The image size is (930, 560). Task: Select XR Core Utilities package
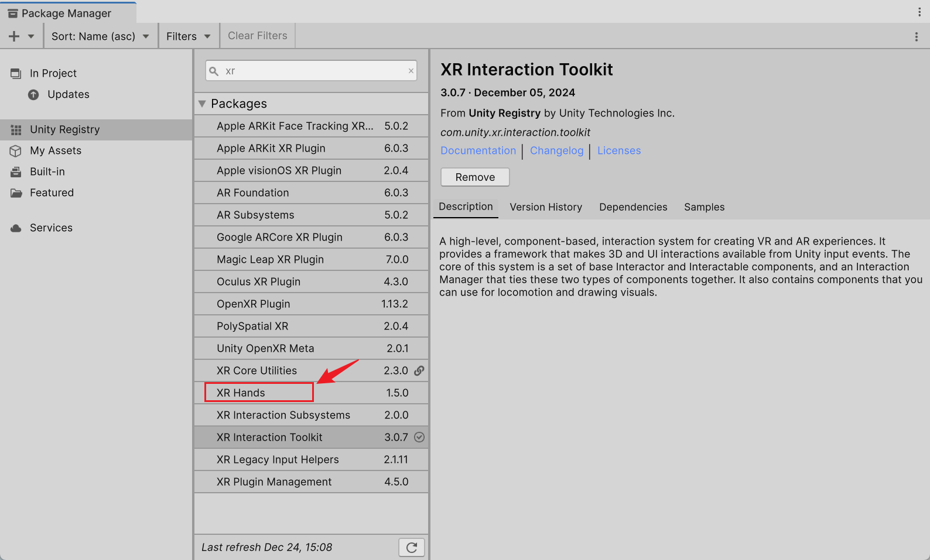(311, 370)
